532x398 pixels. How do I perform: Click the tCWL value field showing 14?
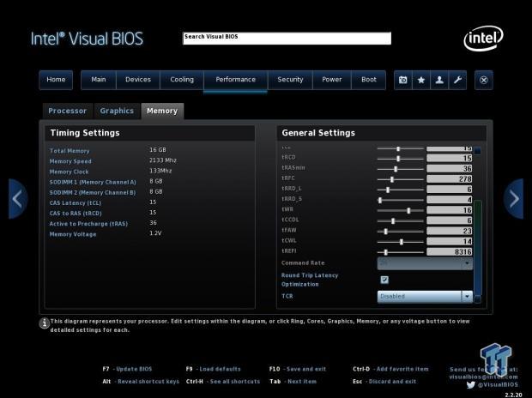point(450,242)
